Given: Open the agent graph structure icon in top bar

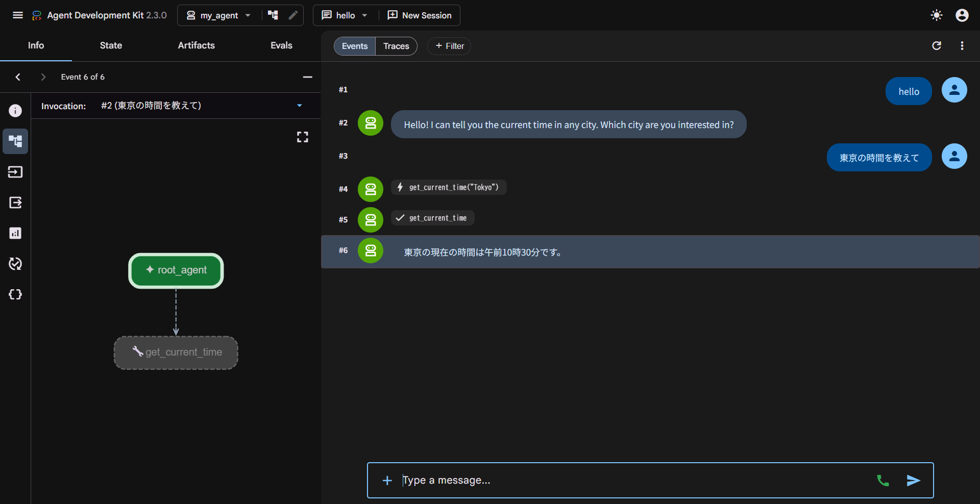Looking at the screenshot, I should 273,15.
